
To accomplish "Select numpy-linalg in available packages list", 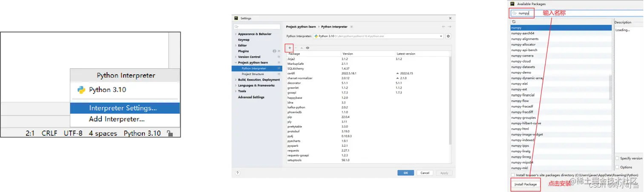I will [x=561, y=151].
